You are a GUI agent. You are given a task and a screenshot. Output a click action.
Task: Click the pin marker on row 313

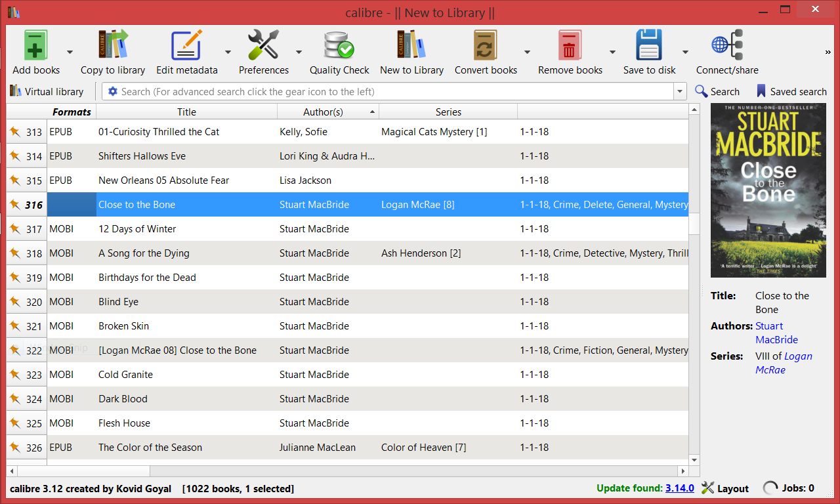(x=14, y=132)
